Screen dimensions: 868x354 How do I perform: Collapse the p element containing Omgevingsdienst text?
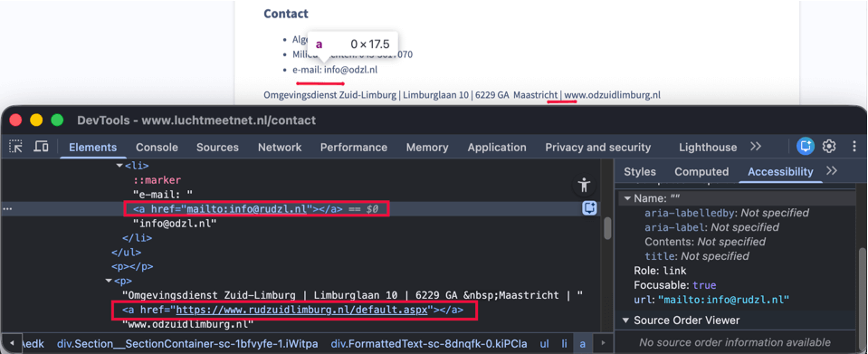[109, 281]
